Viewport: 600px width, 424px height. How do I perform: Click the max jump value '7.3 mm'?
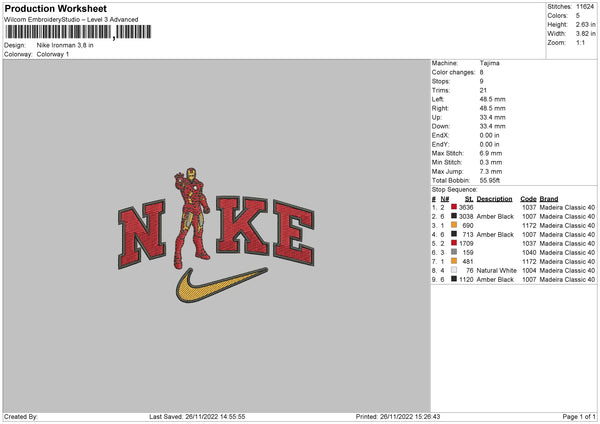click(x=491, y=171)
